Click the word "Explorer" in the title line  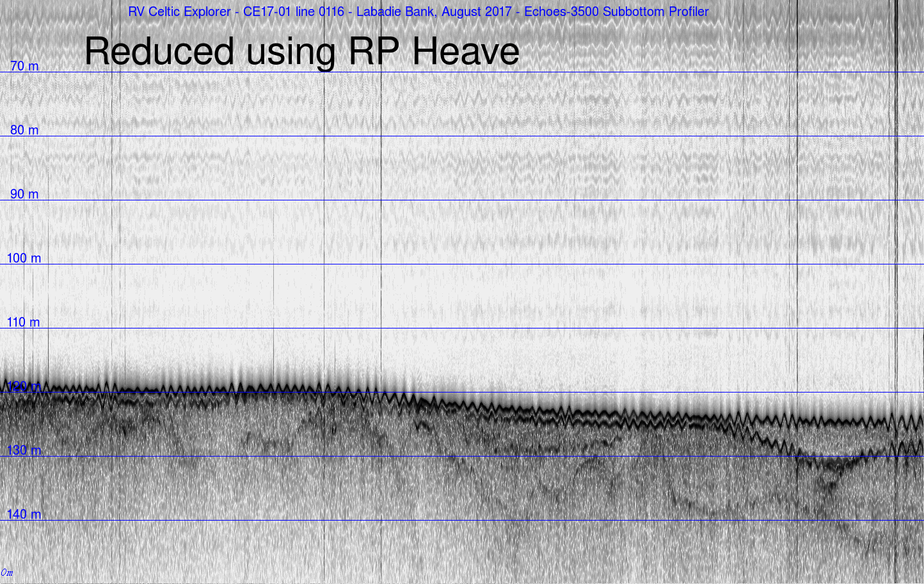[x=207, y=12]
